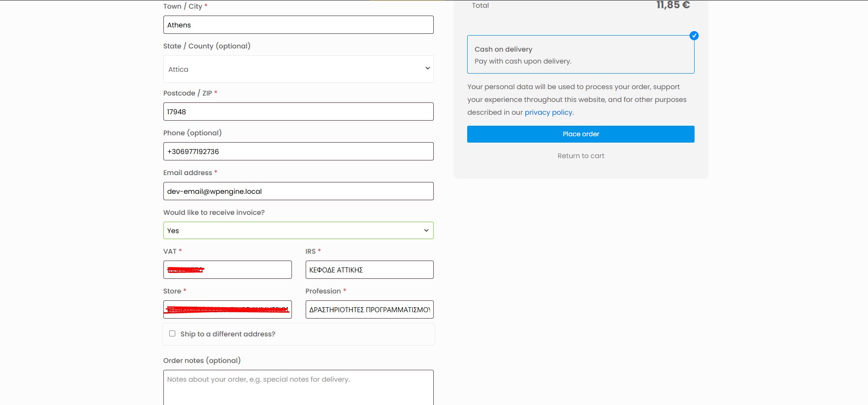
Task: Expand the receive invoice dropdown showing Yes
Action: pyautogui.click(x=298, y=230)
